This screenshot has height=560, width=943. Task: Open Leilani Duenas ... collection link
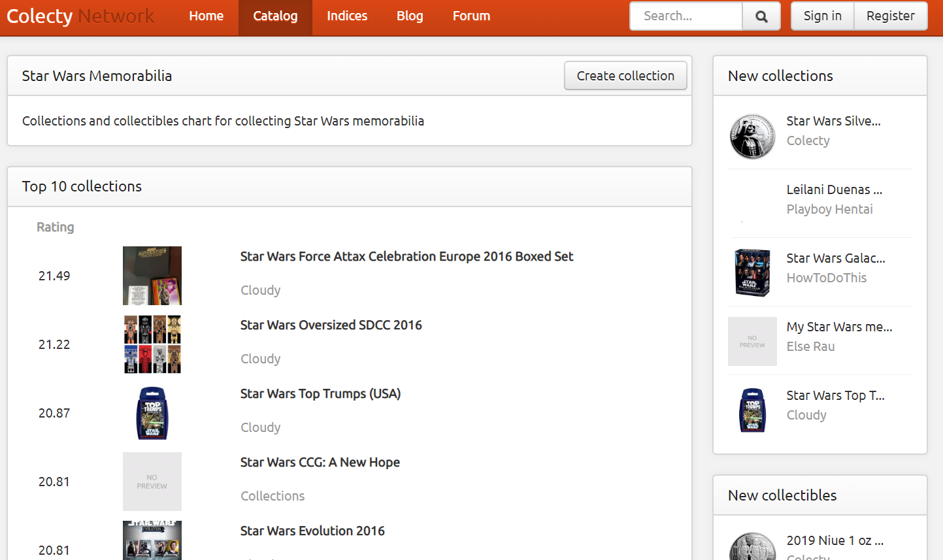tap(834, 189)
